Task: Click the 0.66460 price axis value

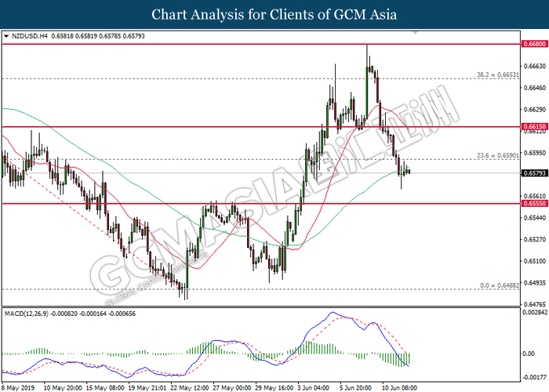Action: (x=535, y=88)
